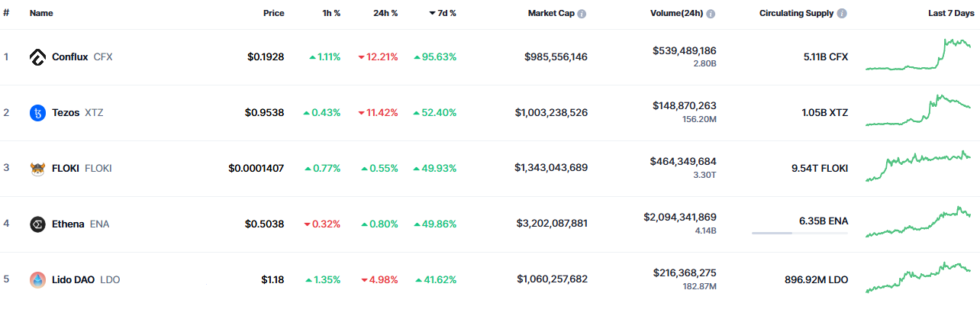Open the Tezos name link
The height and width of the screenshot is (316, 980).
pyautogui.click(x=66, y=113)
